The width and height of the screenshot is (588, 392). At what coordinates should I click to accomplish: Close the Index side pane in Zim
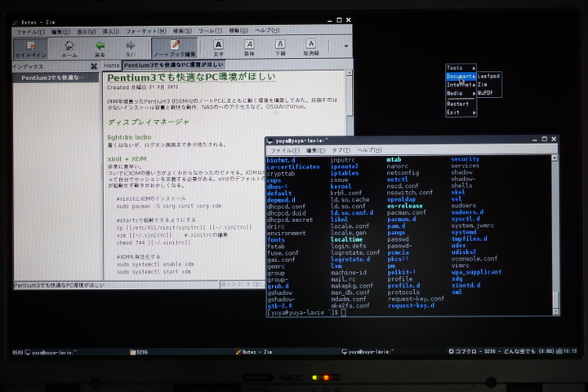click(94, 66)
